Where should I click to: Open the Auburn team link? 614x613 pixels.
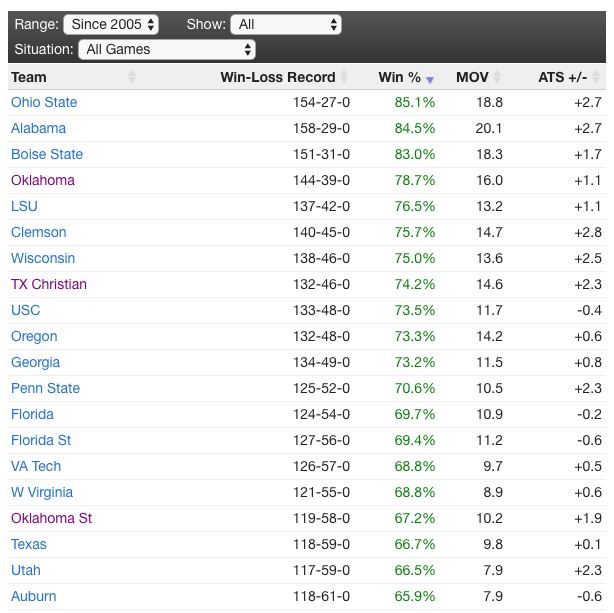pyautogui.click(x=34, y=596)
